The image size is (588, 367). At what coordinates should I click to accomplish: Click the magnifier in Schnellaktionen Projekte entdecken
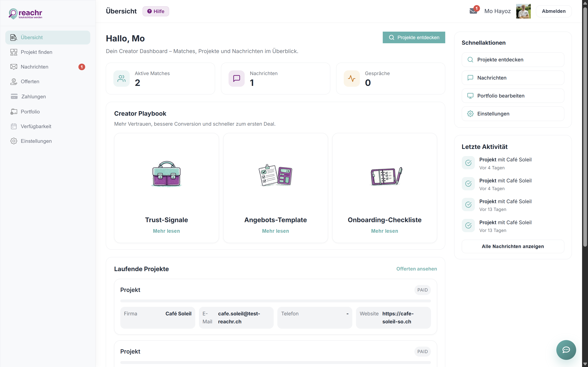(x=470, y=60)
